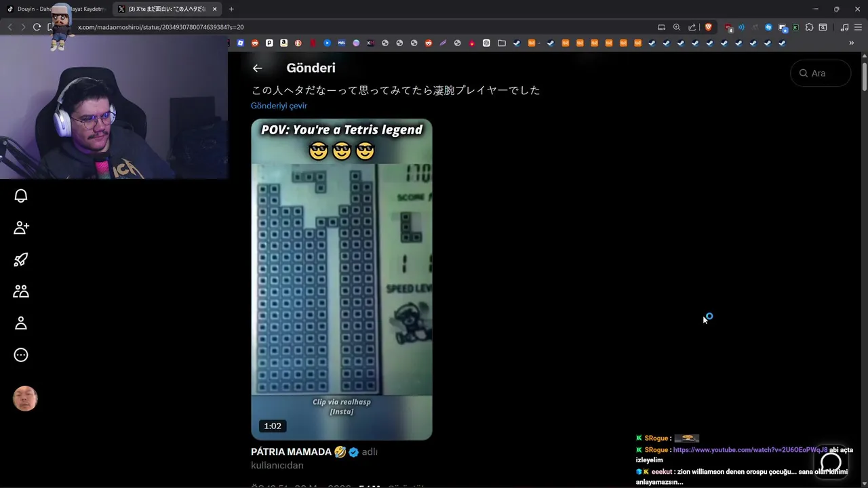The width and height of the screenshot is (868, 488).
Task: Open the music note playlist icon
Action: tap(844, 27)
